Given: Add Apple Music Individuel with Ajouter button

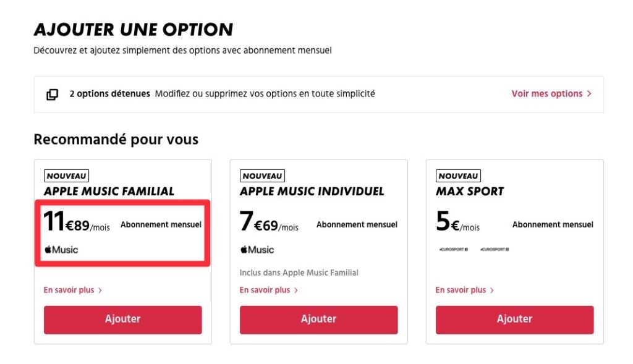Looking at the screenshot, I should [318, 320].
